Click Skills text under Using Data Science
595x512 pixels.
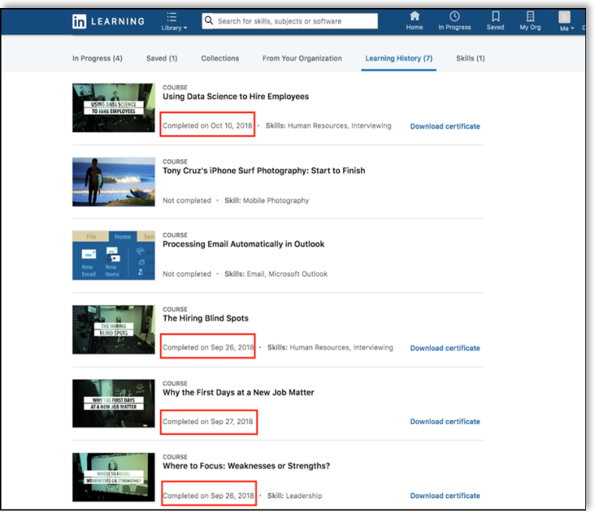click(x=328, y=126)
